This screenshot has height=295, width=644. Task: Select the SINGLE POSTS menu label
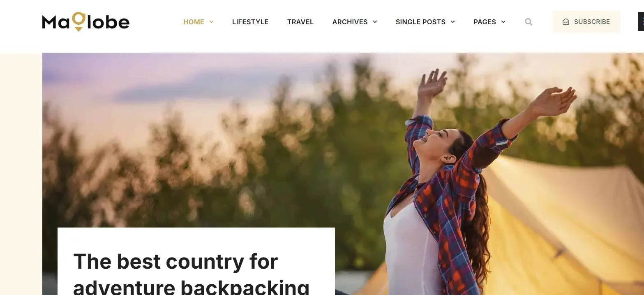coord(420,22)
